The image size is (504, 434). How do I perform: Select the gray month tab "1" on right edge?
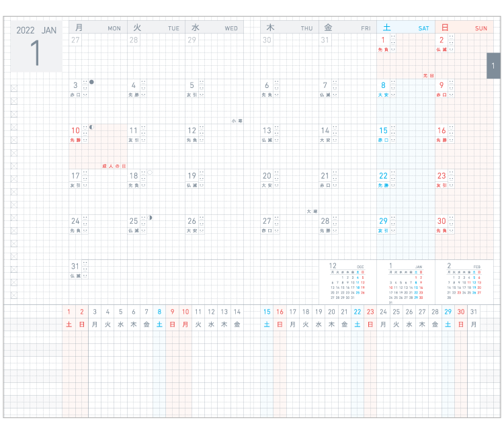coord(493,66)
